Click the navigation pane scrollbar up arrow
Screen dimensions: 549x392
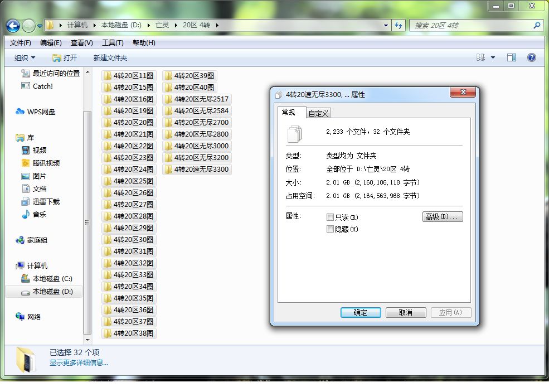(88, 72)
